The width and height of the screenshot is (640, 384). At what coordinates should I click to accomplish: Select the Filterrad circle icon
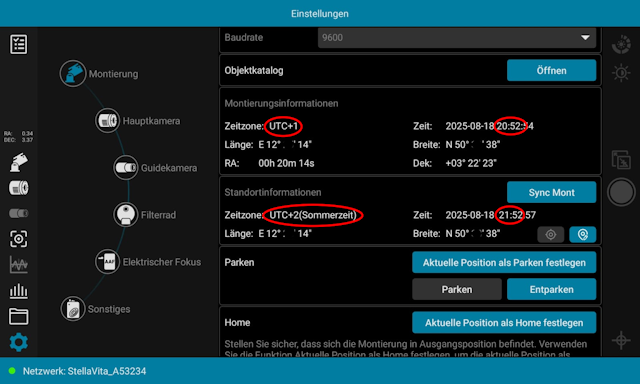coord(126,215)
